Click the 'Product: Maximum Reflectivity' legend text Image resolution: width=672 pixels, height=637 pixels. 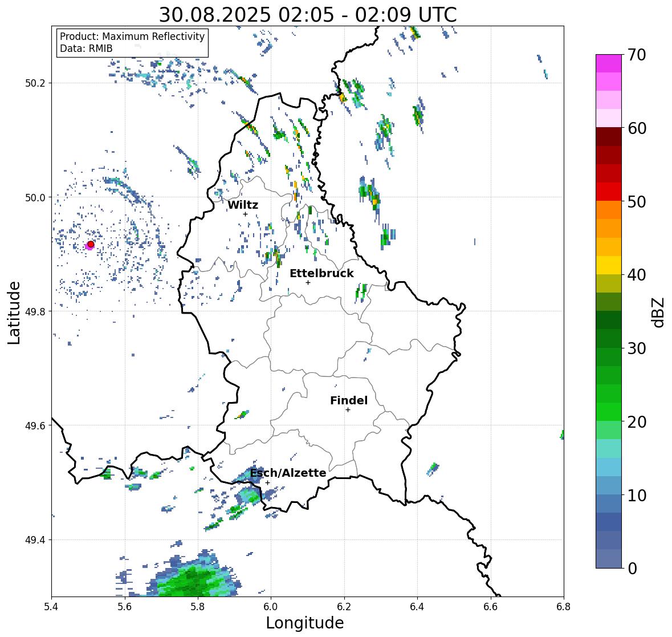point(132,36)
